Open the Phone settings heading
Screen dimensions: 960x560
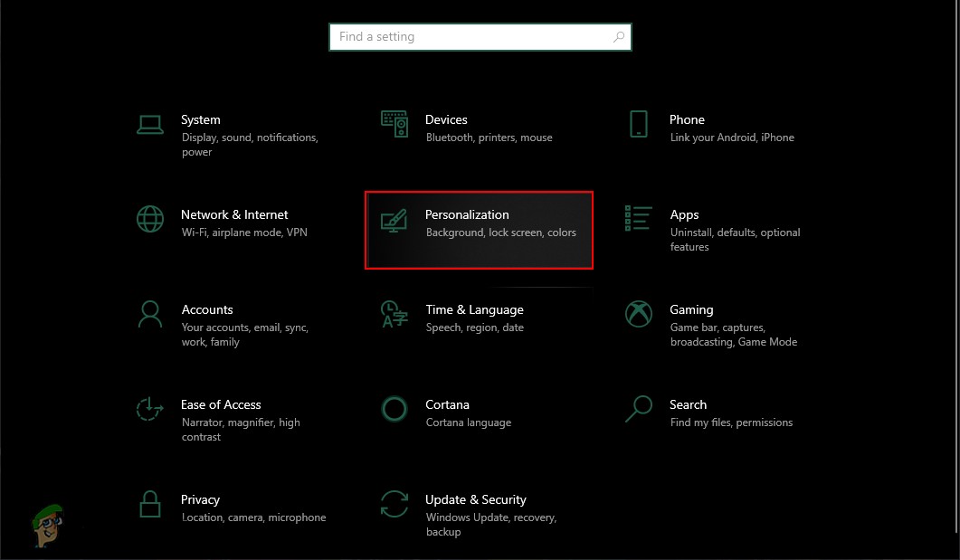pyautogui.click(x=687, y=120)
